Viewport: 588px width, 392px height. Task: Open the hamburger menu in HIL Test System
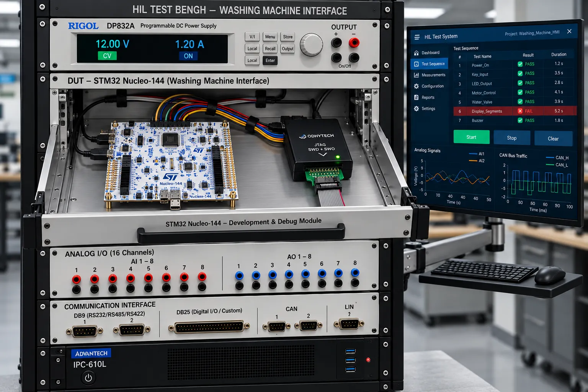[417, 37]
